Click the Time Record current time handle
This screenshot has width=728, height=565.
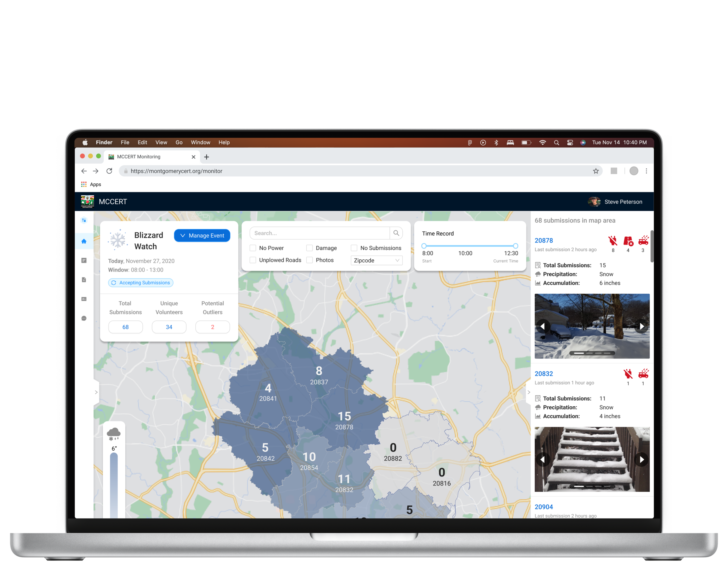[x=515, y=246]
